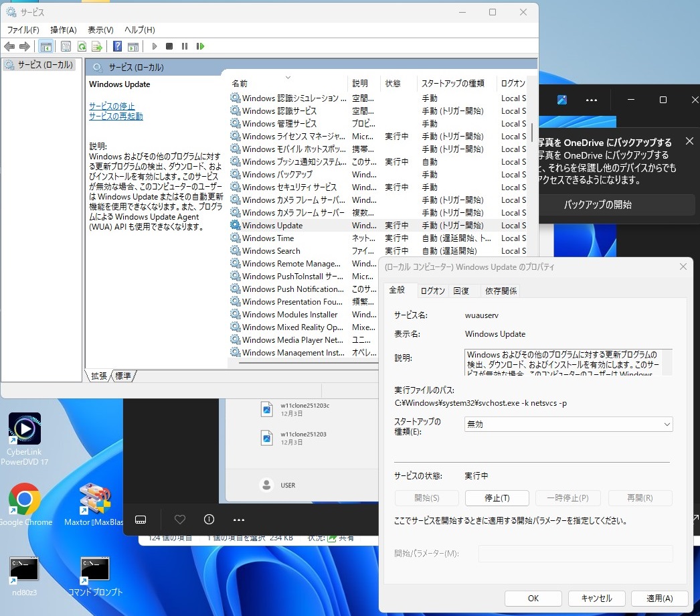Select Windows Search in the services list
This screenshot has height=616, width=700.
271,251
